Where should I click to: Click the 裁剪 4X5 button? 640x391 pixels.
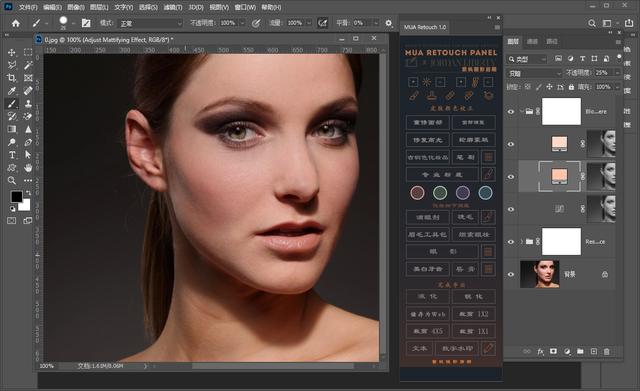click(x=427, y=331)
